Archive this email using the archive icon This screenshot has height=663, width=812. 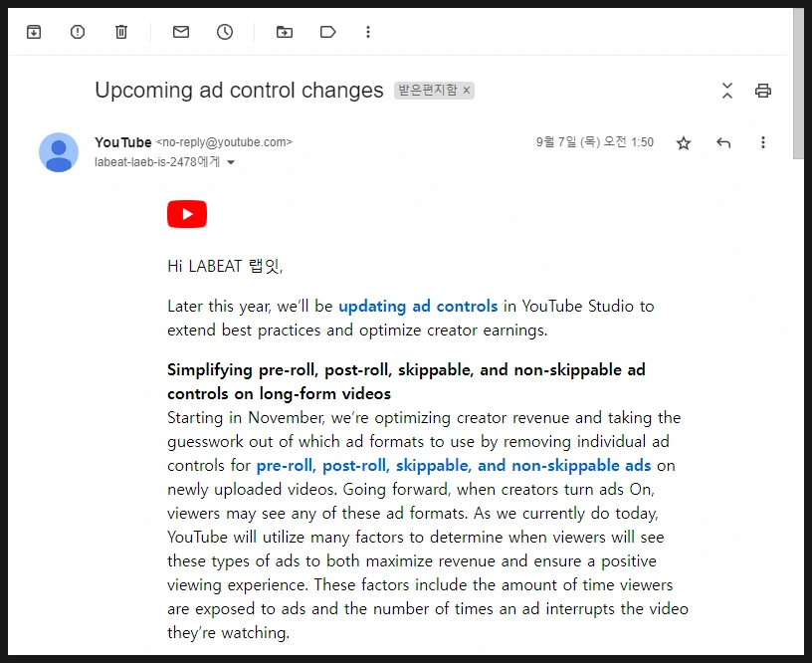click(34, 32)
